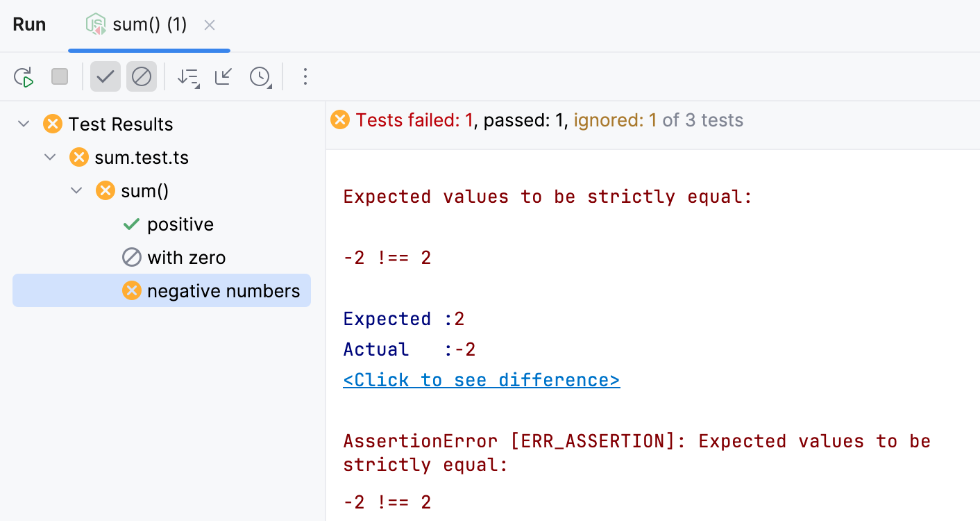This screenshot has height=521, width=980.
Task: Open the Click to see difference link
Action: coord(481,380)
